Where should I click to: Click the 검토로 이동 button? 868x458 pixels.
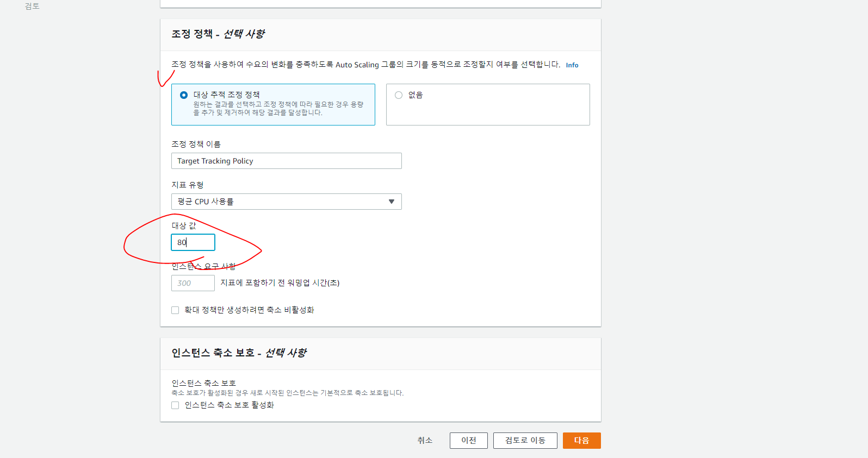(525, 441)
